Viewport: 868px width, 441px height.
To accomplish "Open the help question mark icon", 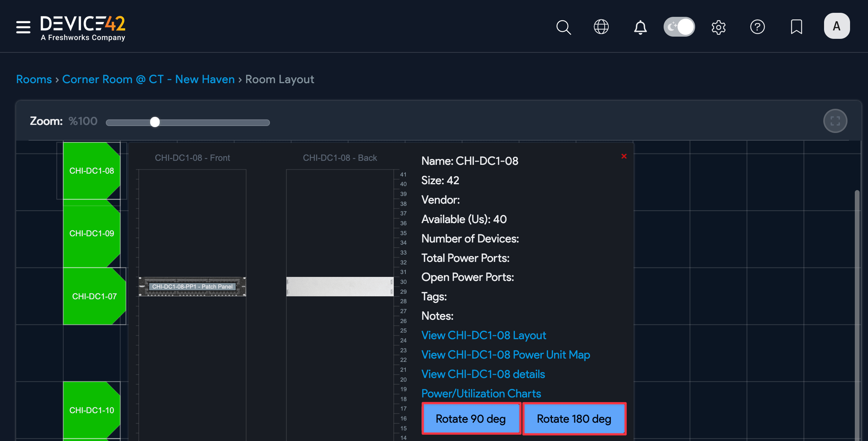I will [757, 27].
